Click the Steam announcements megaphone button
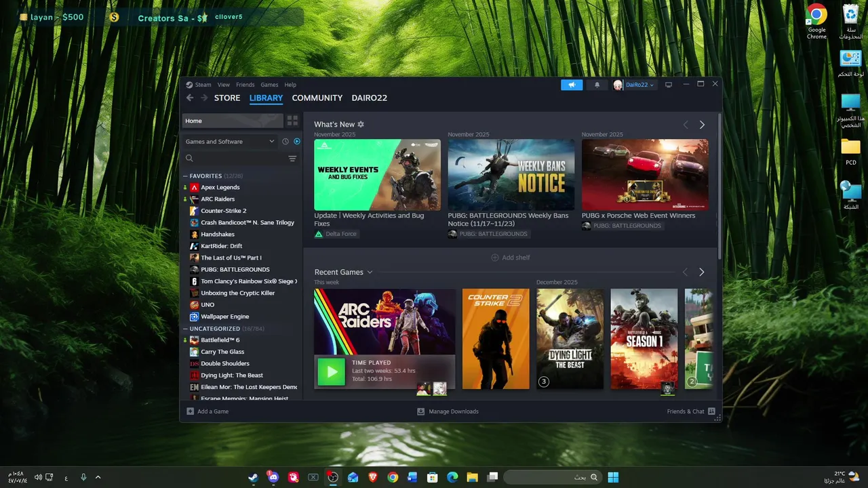The width and height of the screenshot is (868, 488). click(x=572, y=85)
